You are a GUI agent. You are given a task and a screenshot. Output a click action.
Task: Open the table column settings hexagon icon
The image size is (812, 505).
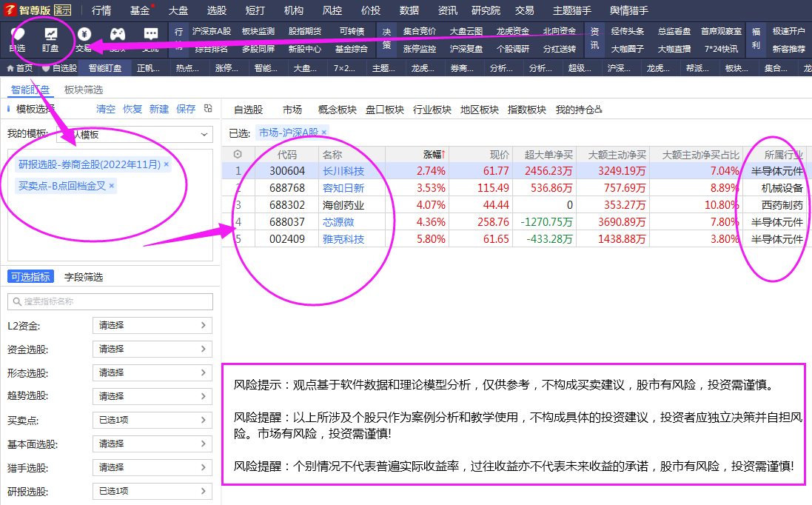pyautogui.click(x=238, y=154)
